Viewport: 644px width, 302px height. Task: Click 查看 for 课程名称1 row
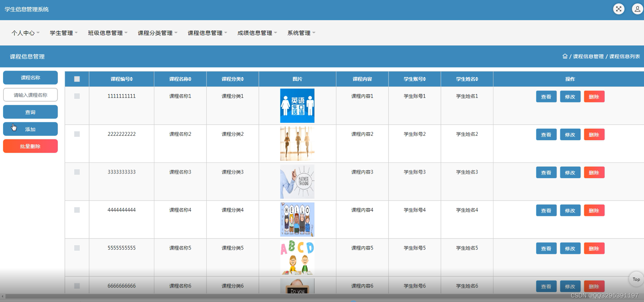546,97
